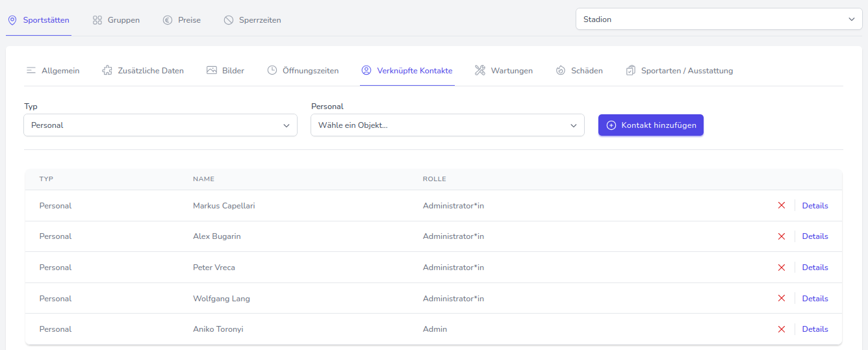Screen dimensions: 868x350
Task: Delete Peter Vreca contact via X icon
Action: pos(782,268)
